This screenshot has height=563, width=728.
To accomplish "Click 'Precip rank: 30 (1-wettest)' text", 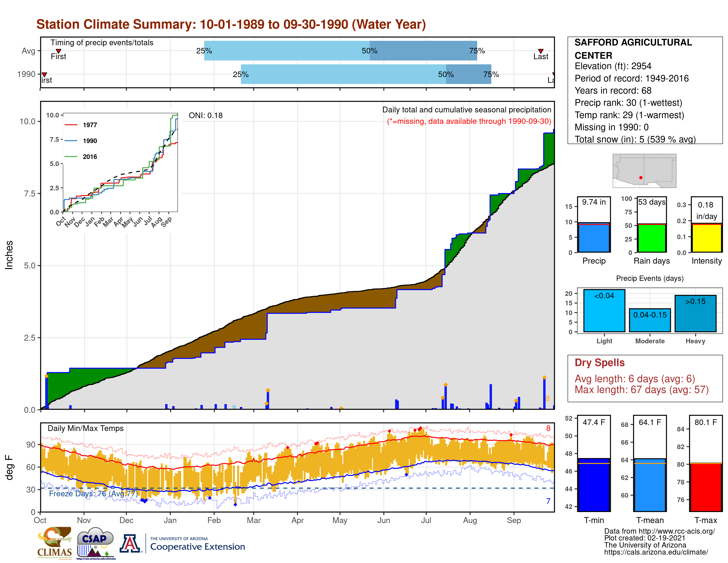I will [628, 103].
